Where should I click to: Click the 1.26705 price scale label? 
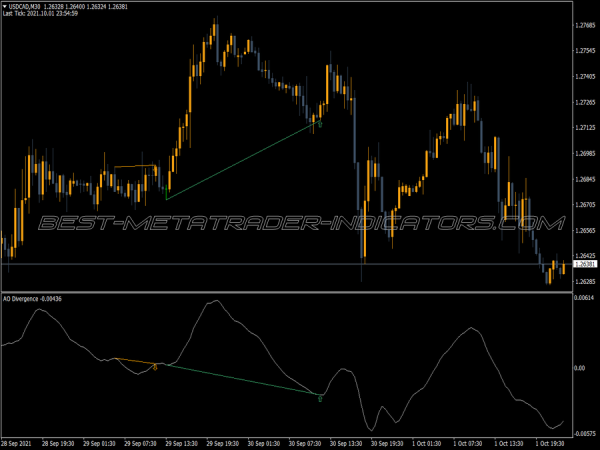(585, 205)
